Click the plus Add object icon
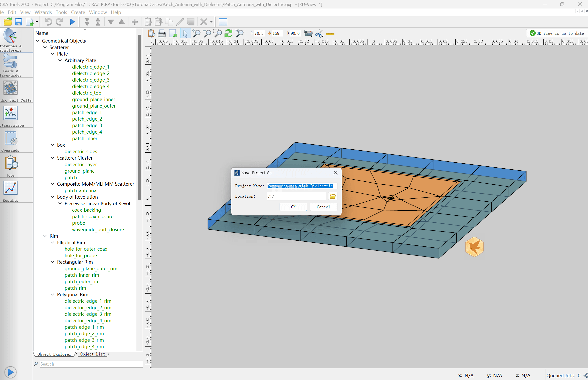Screen dimensions: 588x380 [x=135, y=22]
